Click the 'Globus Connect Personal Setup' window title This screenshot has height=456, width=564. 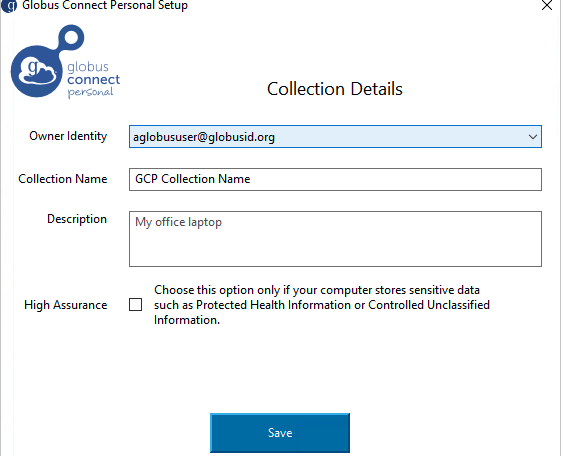[x=105, y=5]
